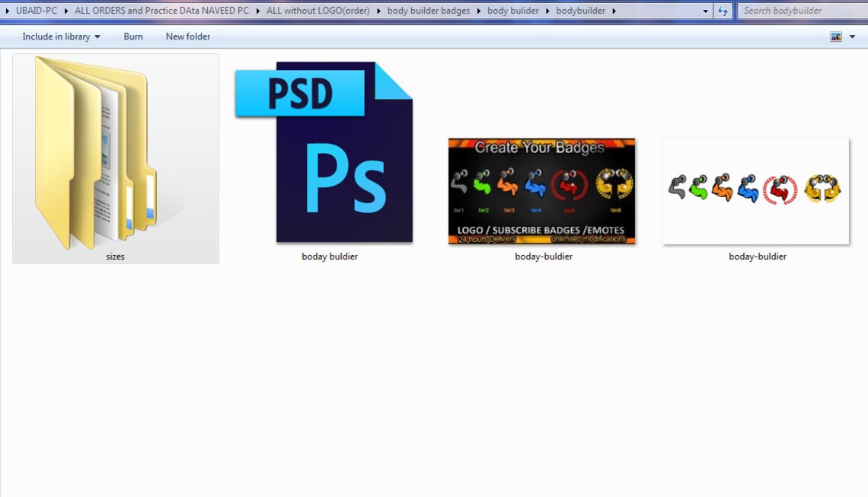The height and width of the screenshot is (497, 868).
Task: Create a New folder
Action: click(187, 36)
